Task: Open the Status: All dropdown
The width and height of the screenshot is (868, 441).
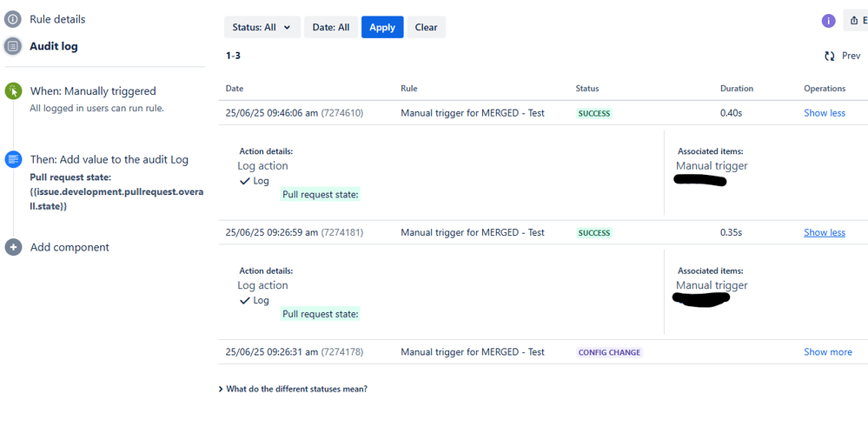Action: pos(262,27)
